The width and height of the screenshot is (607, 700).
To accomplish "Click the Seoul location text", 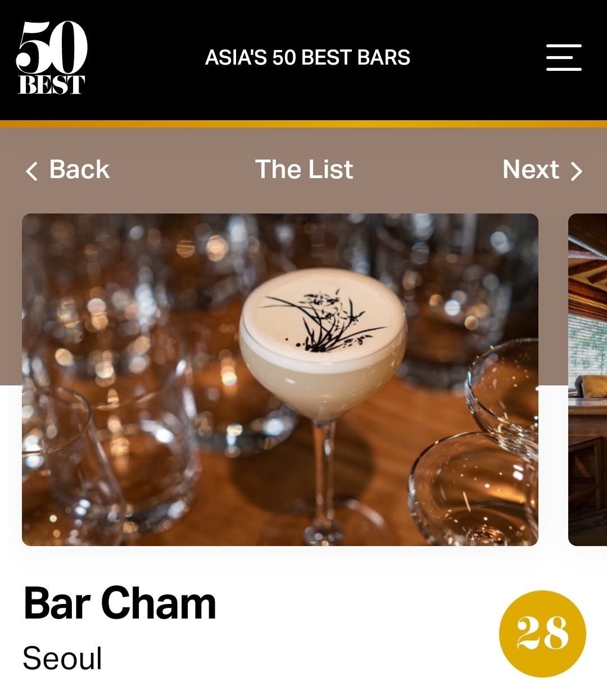I will pyautogui.click(x=62, y=658).
